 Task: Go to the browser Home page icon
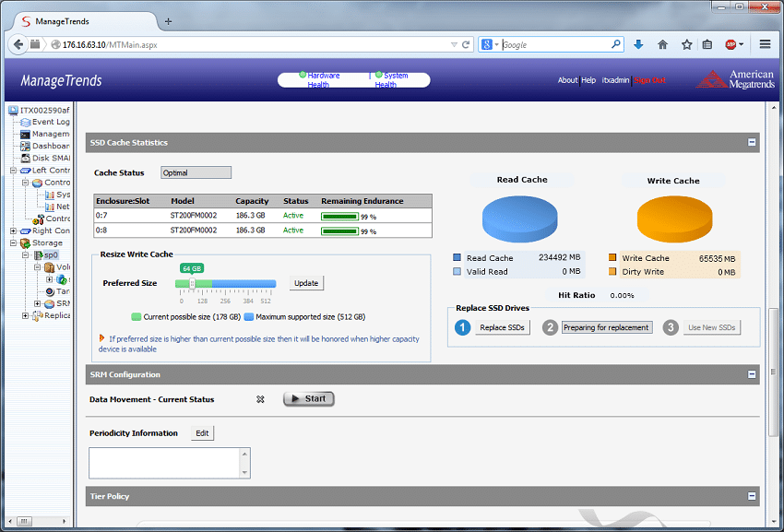coord(662,44)
